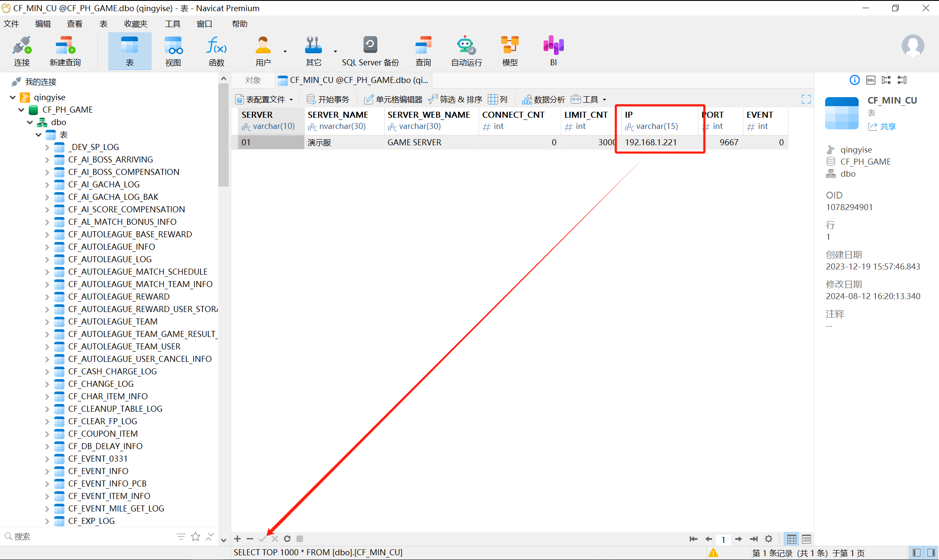
Task: Collapse the CF_PH_GAME database node
Action: 21,110
